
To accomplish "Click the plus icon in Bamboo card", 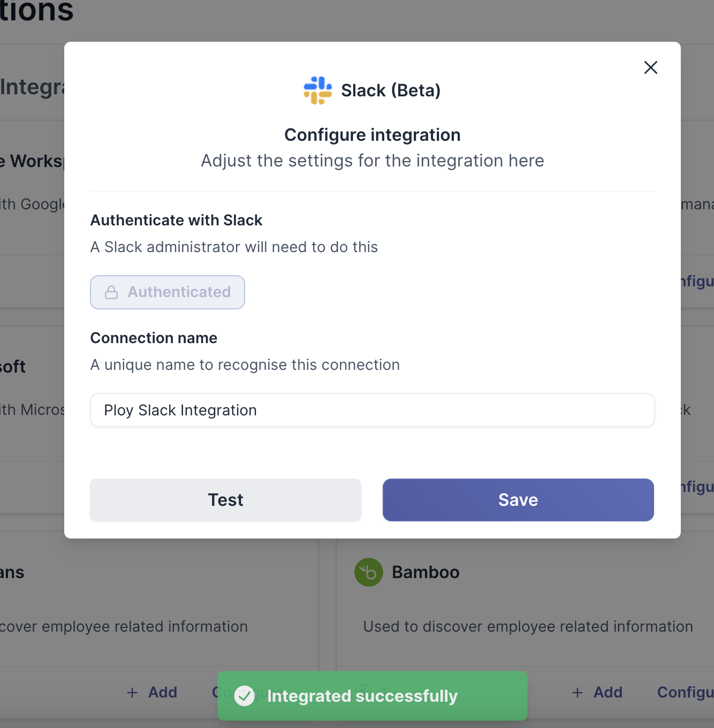I will (578, 693).
